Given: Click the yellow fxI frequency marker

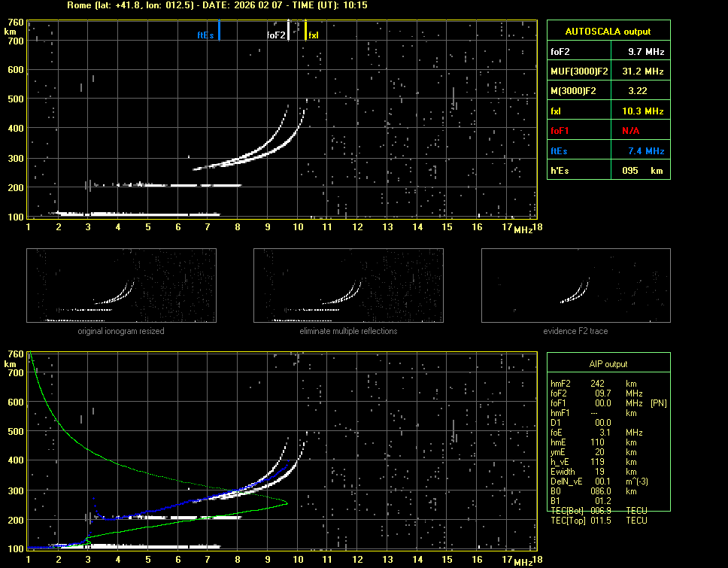Looking at the screenshot, I should point(305,31).
